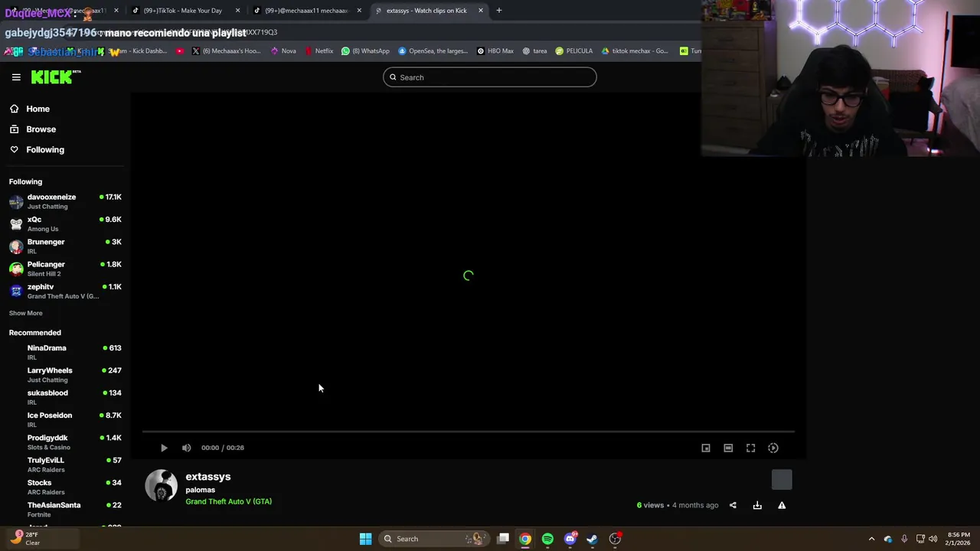Open Prodigyddk recommended channel
The height and width of the screenshot is (551, 980).
(65, 442)
